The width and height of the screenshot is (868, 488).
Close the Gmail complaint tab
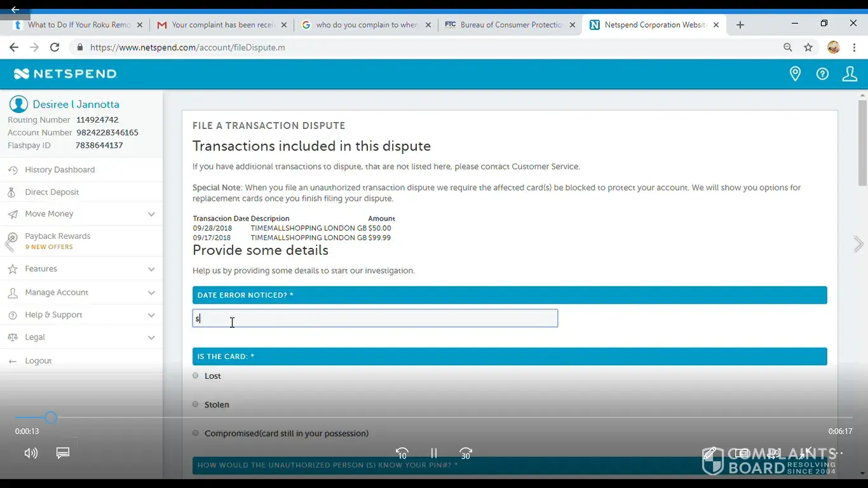[x=284, y=25]
